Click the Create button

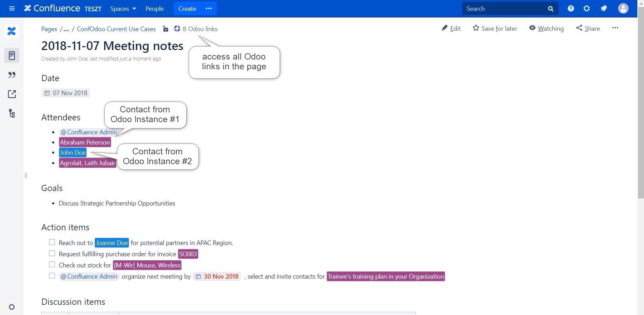[x=187, y=8]
